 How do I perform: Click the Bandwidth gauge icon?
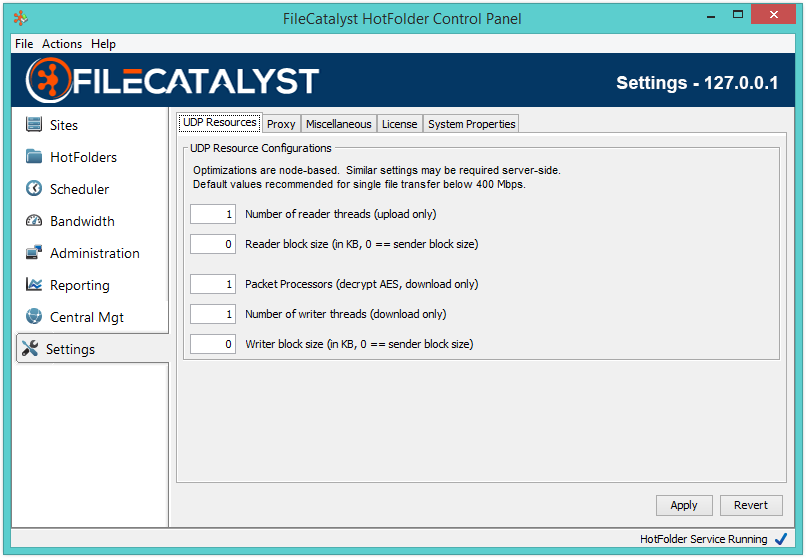pos(34,221)
